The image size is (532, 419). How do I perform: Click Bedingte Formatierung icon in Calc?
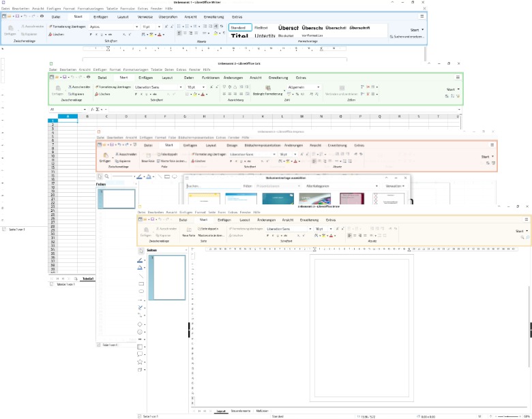(x=267, y=88)
